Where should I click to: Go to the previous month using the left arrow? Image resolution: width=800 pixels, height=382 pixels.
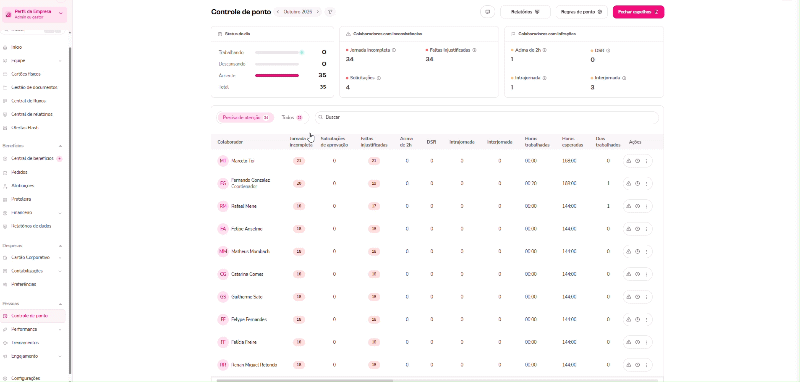click(x=278, y=12)
